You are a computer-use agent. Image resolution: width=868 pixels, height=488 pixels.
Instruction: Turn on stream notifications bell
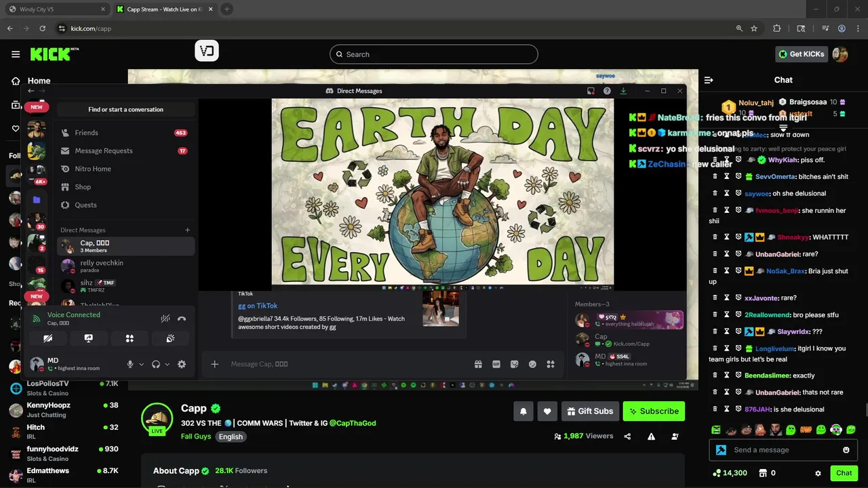524,411
